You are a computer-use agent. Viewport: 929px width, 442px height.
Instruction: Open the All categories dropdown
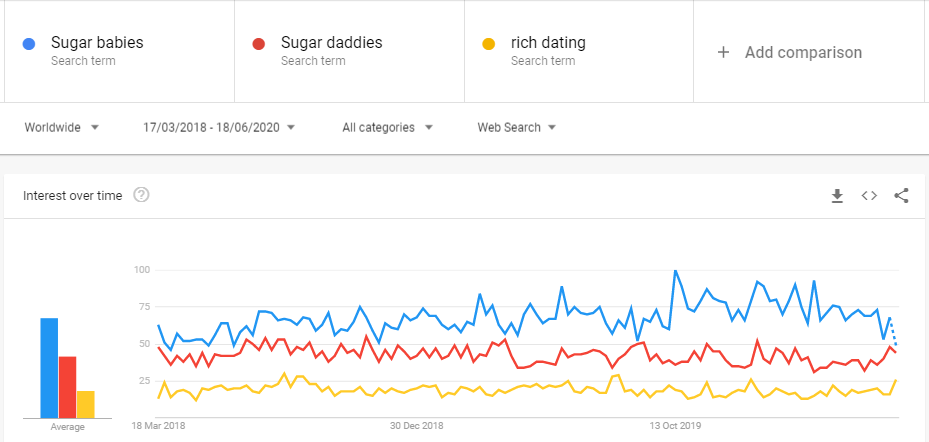coord(387,127)
